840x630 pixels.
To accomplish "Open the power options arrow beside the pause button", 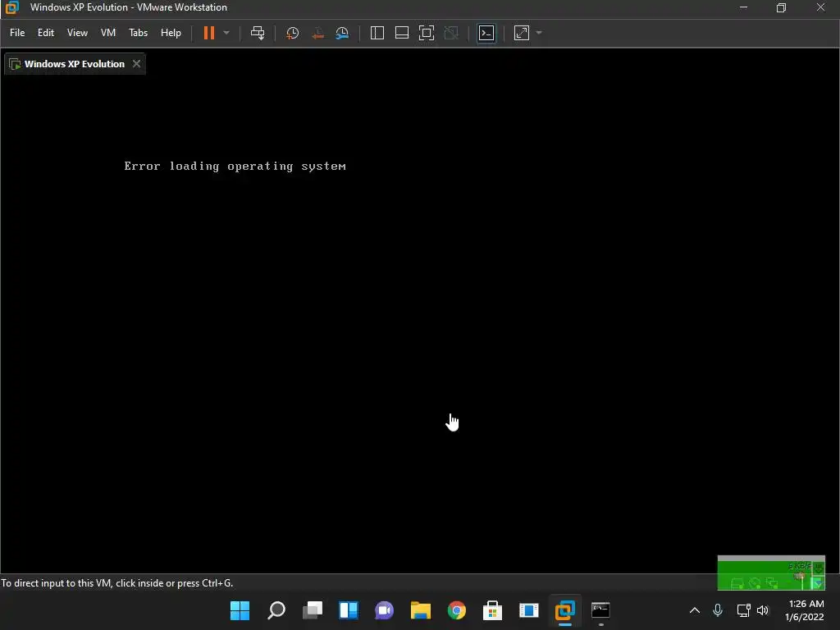I will pyautogui.click(x=226, y=33).
